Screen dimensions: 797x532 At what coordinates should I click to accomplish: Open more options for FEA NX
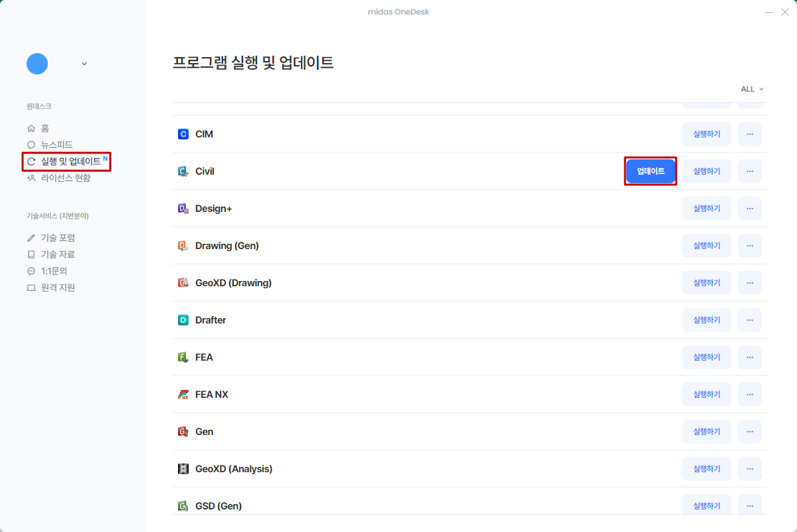(750, 395)
